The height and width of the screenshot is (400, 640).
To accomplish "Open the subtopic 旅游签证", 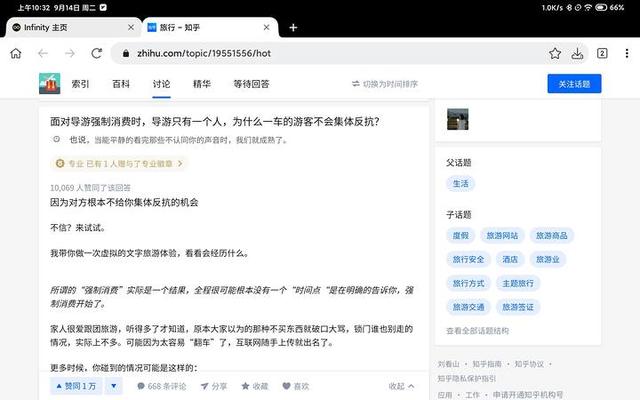I will 518,307.
